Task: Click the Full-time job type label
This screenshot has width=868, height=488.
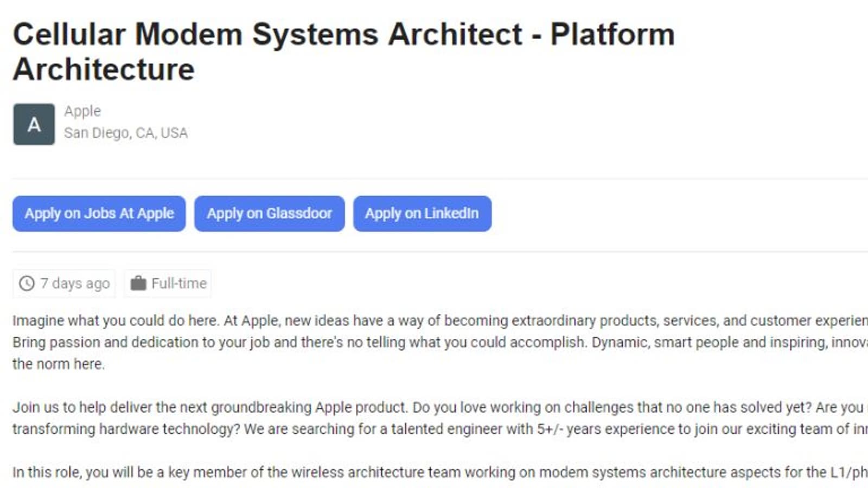Action: (x=179, y=284)
